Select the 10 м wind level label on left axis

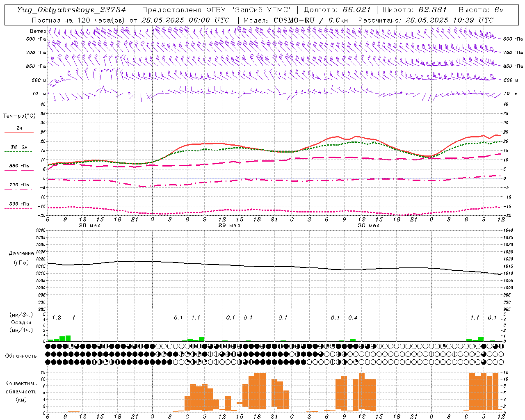pyautogui.click(x=39, y=94)
